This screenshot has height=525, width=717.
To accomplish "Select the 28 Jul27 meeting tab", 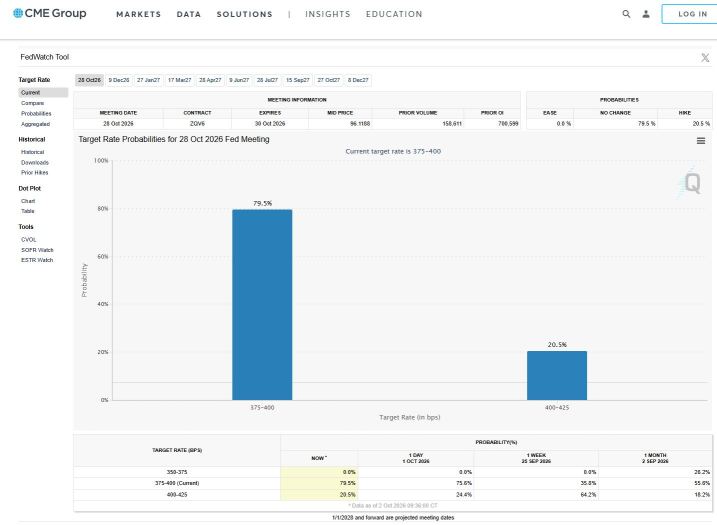I will point(268,80).
